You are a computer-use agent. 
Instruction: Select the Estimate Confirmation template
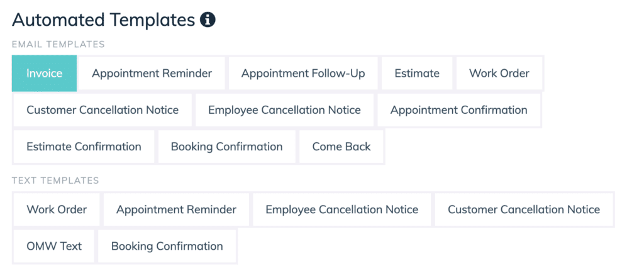click(x=84, y=147)
